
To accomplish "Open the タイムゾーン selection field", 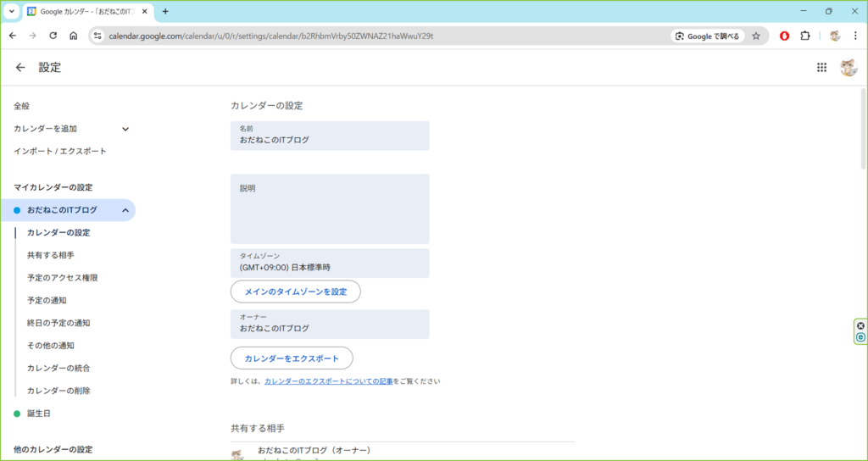I will pos(330,263).
